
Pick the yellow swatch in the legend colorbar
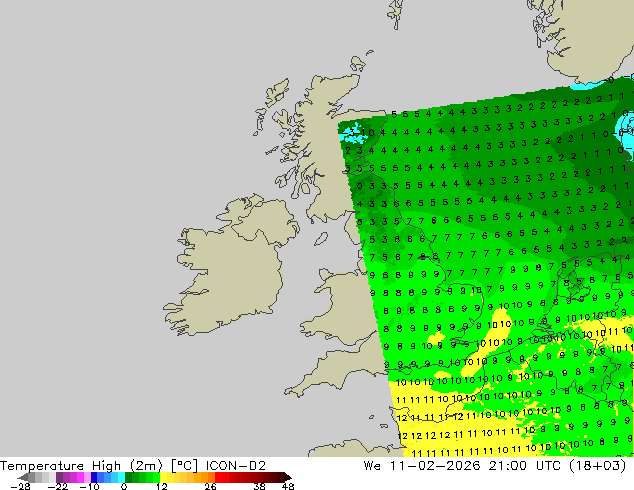(163, 477)
